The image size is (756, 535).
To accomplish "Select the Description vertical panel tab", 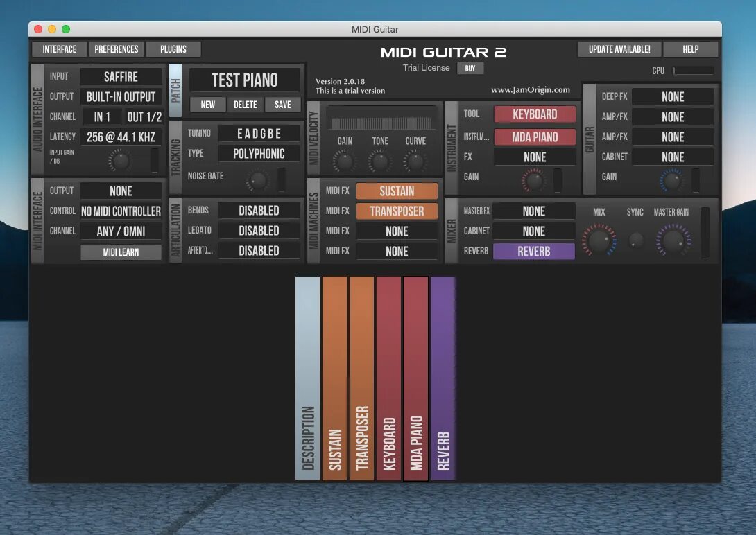I will point(308,378).
